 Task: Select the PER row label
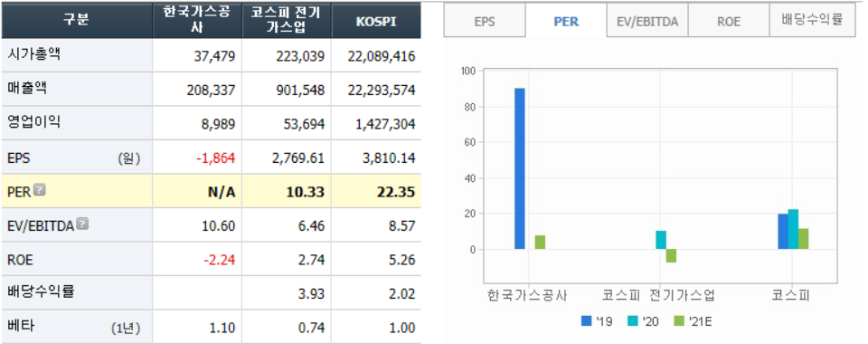click(19, 192)
